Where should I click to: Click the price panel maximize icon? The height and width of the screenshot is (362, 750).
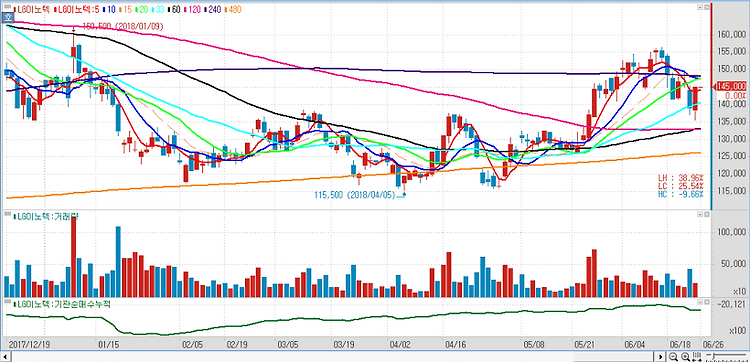tap(706, 7)
